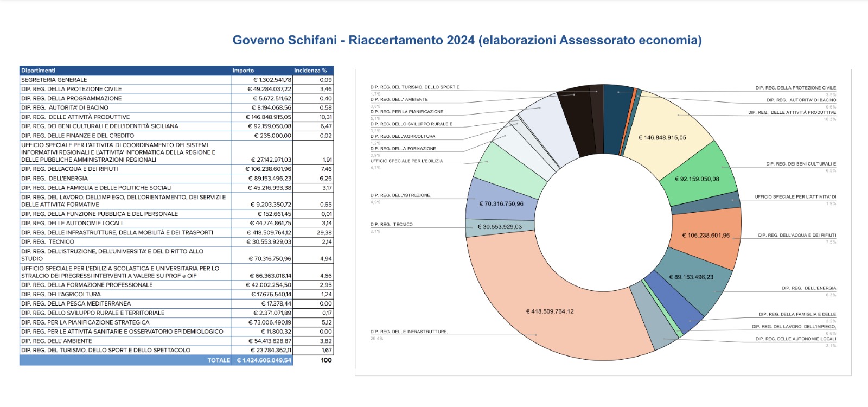This screenshot has height=407, width=868.
Task: Select amount € 1.302.541,78 in table
Action: point(272,80)
